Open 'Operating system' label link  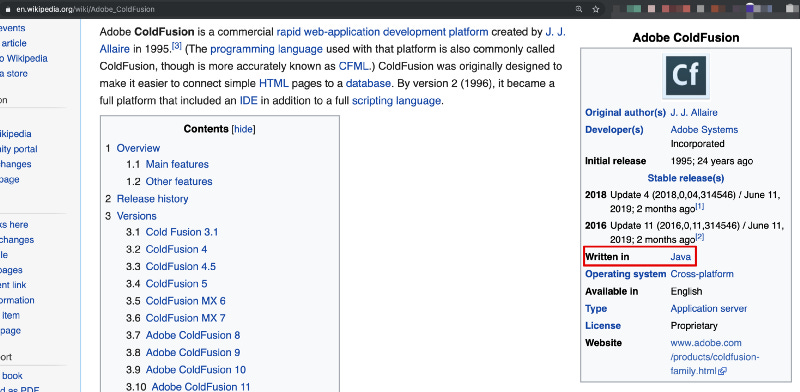tap(625, 274)
